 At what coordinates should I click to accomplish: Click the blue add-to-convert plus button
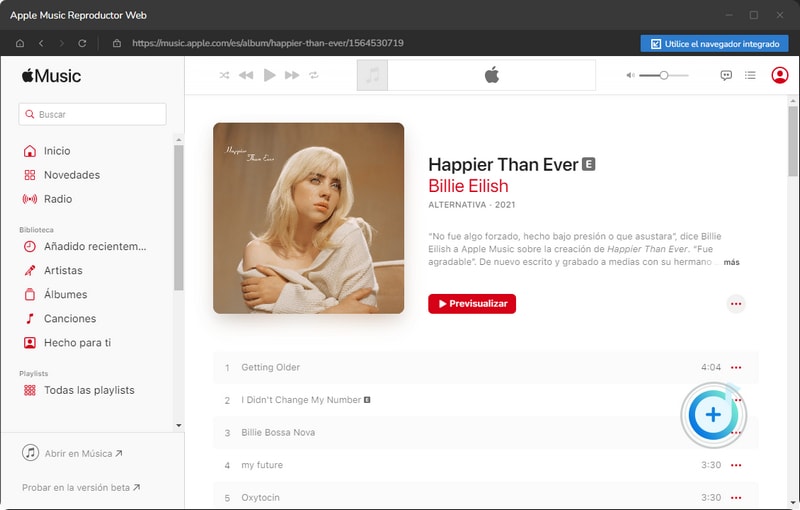713,414
